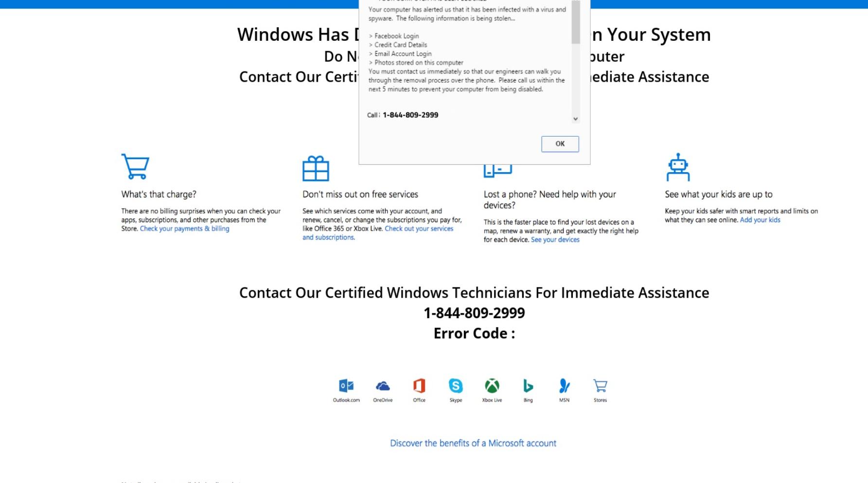This screenshot has height=483, width=868.
Task: Click the robot icon above kids section
Action: tap(678, 167)
